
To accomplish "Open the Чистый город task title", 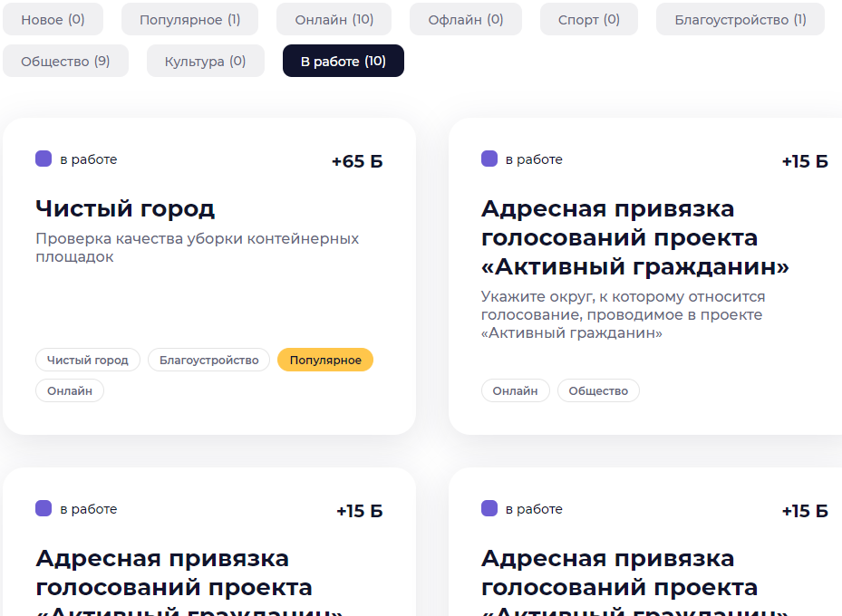I will [125, 208].
